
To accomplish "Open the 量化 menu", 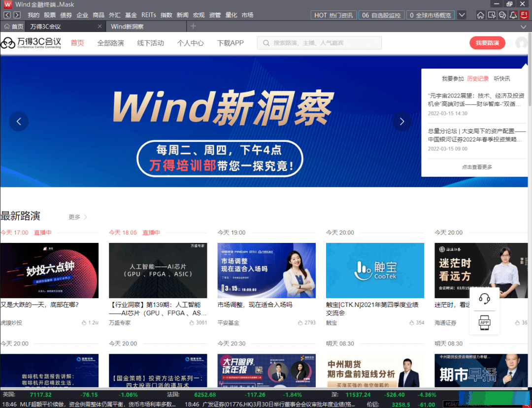I will pos(232,15).
